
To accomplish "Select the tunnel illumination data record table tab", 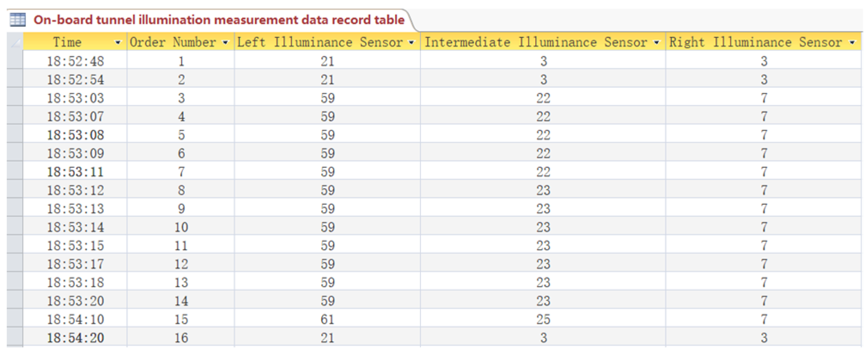I will tap(219, 20).
